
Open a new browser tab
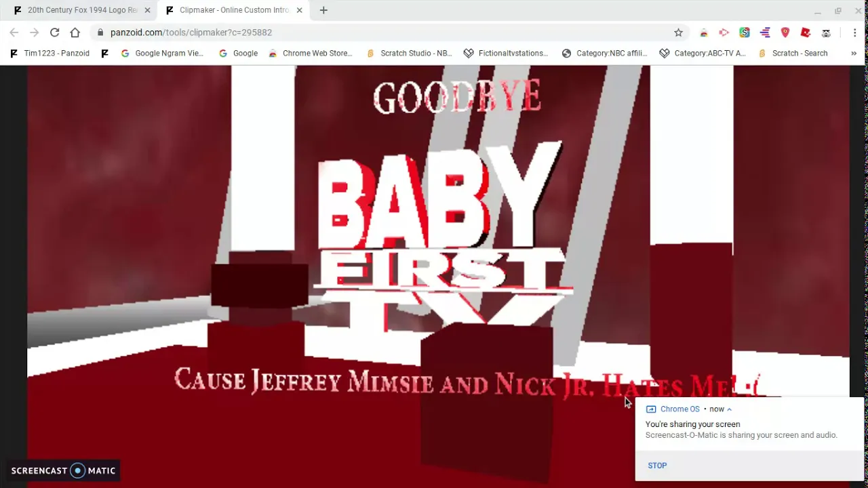(323, 10)
